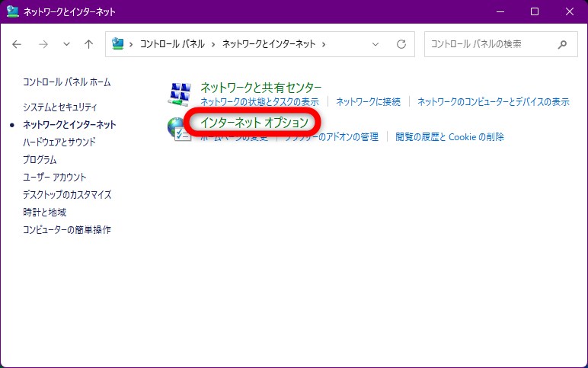Click the Network and Sharing Center icon
Viewport: 588px width, 368px height.
[x=180, y=94]
